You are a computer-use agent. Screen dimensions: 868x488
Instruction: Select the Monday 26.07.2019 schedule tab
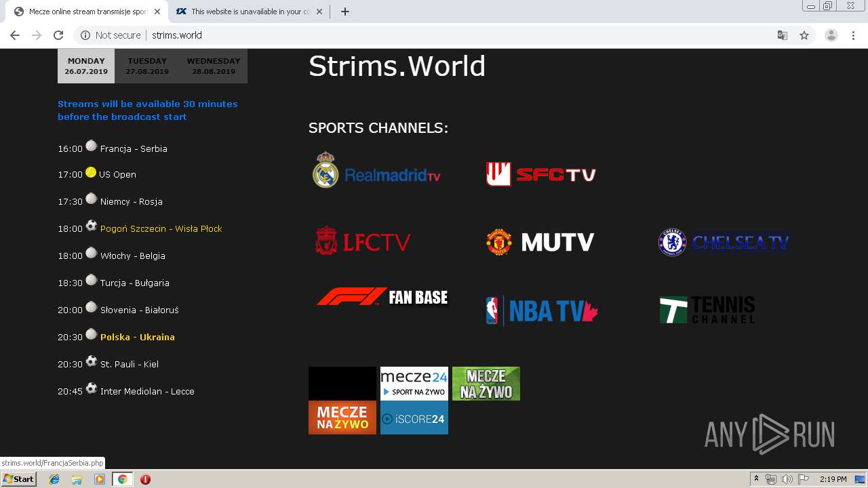pyautogui.click(x=86, y=66)
